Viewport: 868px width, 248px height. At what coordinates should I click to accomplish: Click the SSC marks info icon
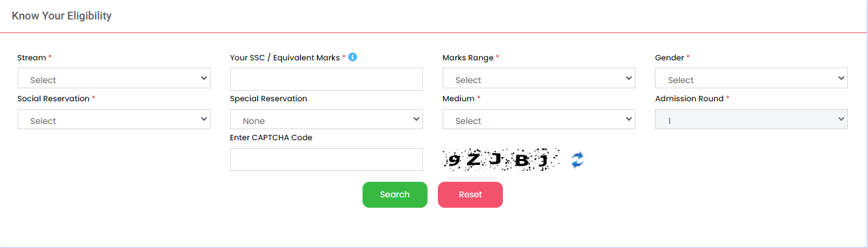(x=353, y=57)
